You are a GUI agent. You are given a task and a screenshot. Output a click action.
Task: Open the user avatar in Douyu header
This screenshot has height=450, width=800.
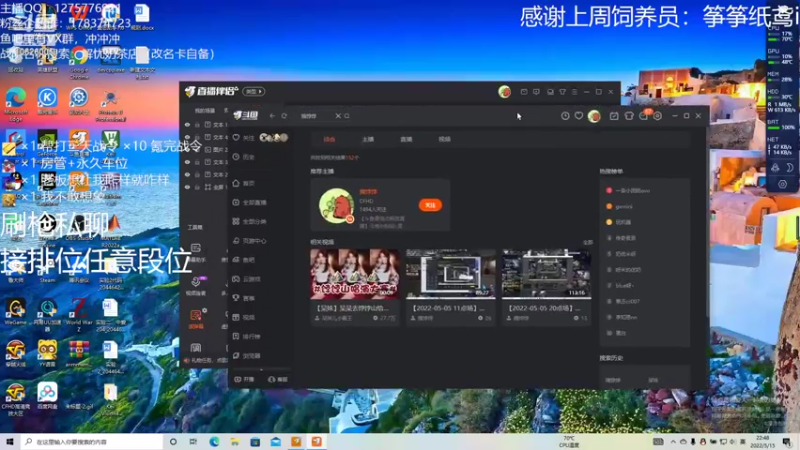click(x=594, y=116)
